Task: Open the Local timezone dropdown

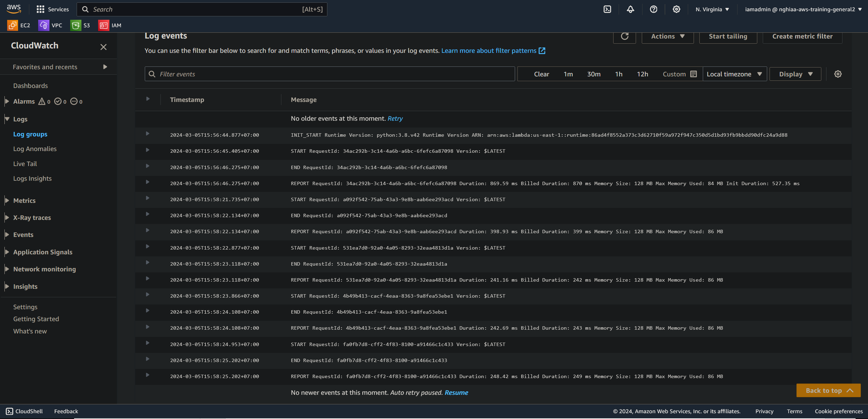Action: pos(734,74)
